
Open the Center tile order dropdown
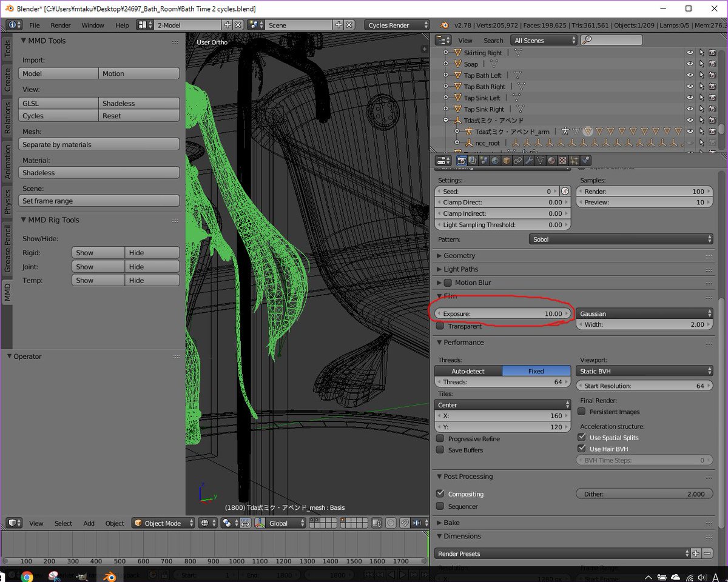point(503,404)
